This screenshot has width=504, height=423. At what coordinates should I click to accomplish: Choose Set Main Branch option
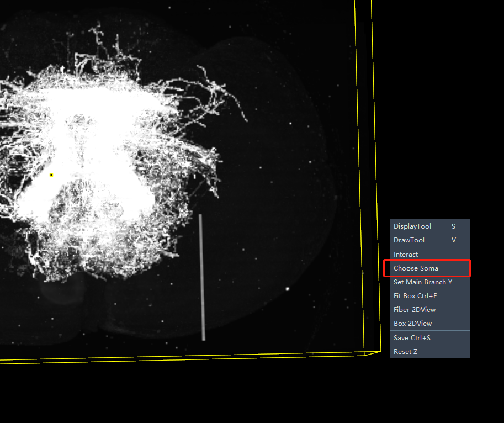(423, 282)
